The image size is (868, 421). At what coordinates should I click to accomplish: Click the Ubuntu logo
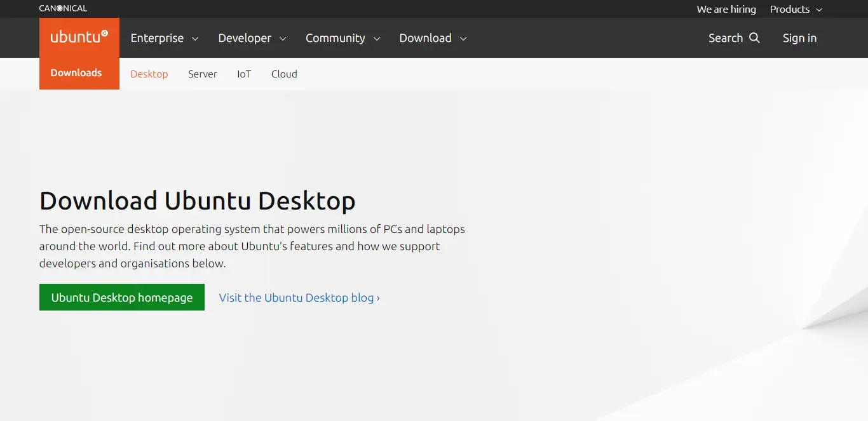click(79, 37)
